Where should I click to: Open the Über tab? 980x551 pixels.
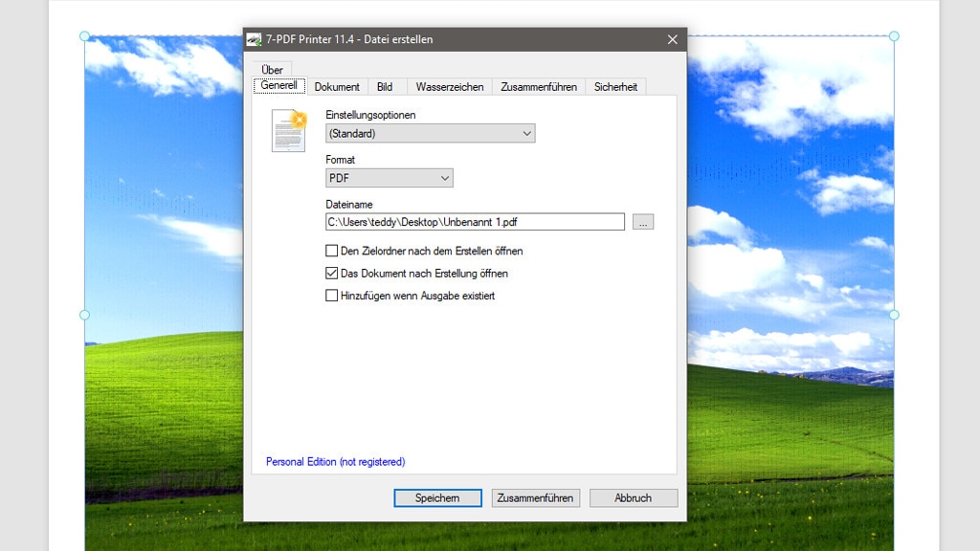click(x=273, y=69)
